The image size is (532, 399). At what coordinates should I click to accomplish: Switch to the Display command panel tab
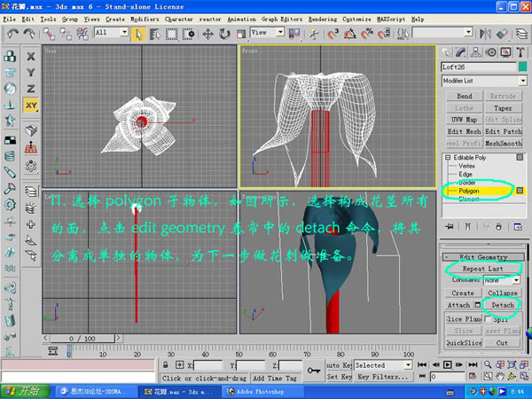click(x=505, y=52)
